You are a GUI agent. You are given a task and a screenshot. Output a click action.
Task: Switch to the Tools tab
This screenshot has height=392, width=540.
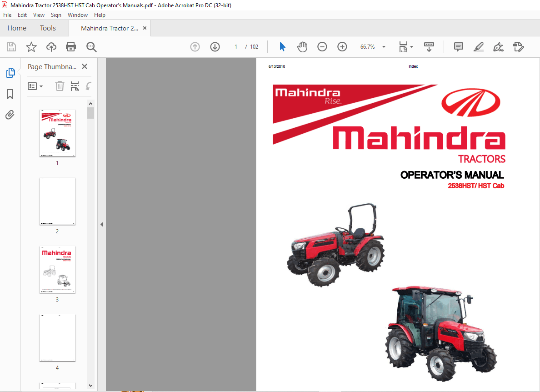pos(48,28)
